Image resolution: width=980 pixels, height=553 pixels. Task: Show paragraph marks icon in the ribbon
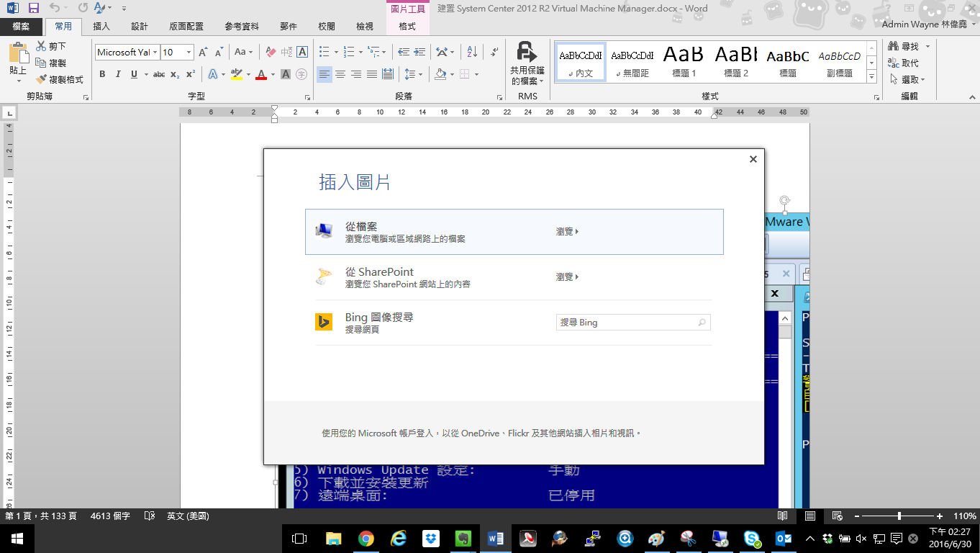[x=494, y=52]
